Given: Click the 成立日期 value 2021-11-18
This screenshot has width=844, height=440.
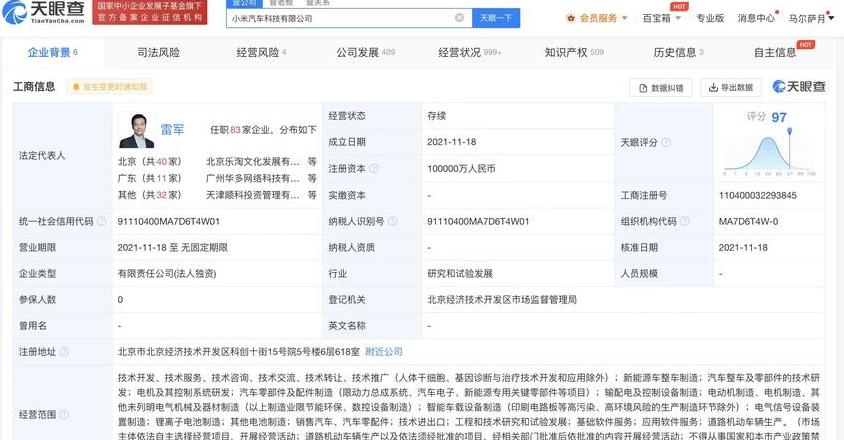Looking at the screenshot, I should (451, 142).
